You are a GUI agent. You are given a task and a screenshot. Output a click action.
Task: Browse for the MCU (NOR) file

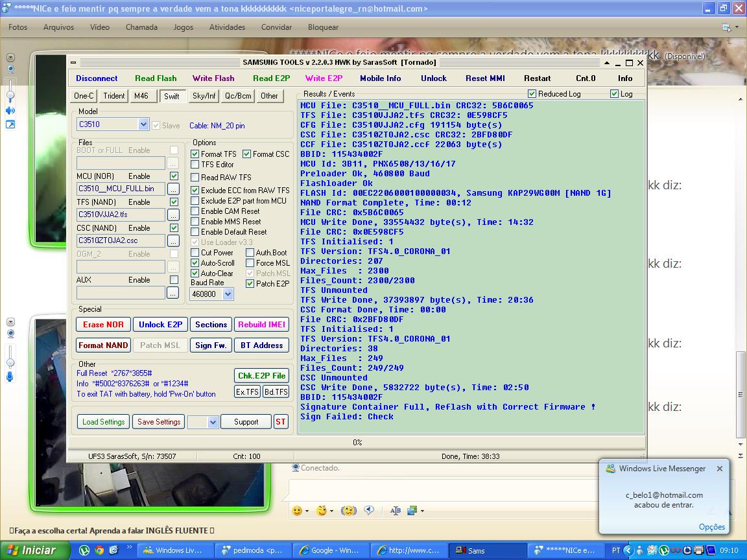pos(173,189)
